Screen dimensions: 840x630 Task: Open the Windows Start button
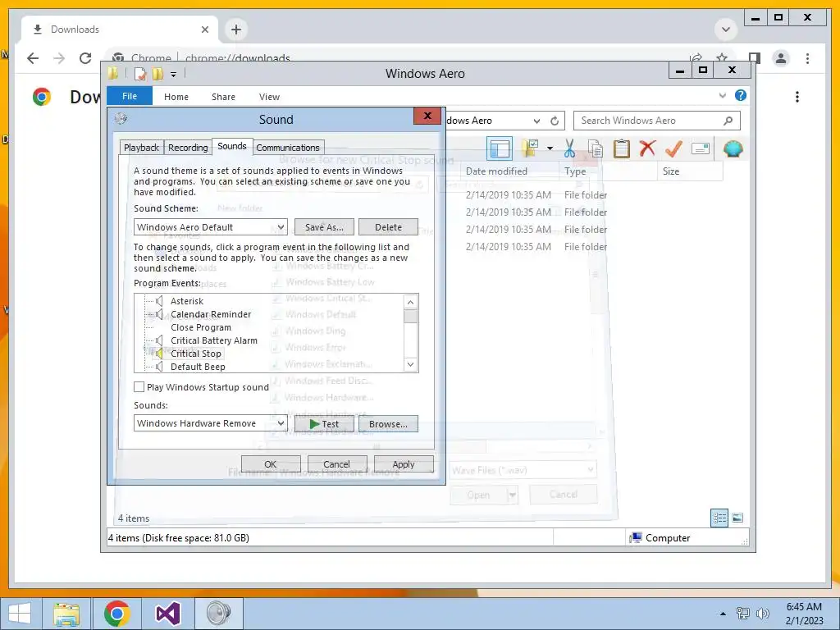20,614
